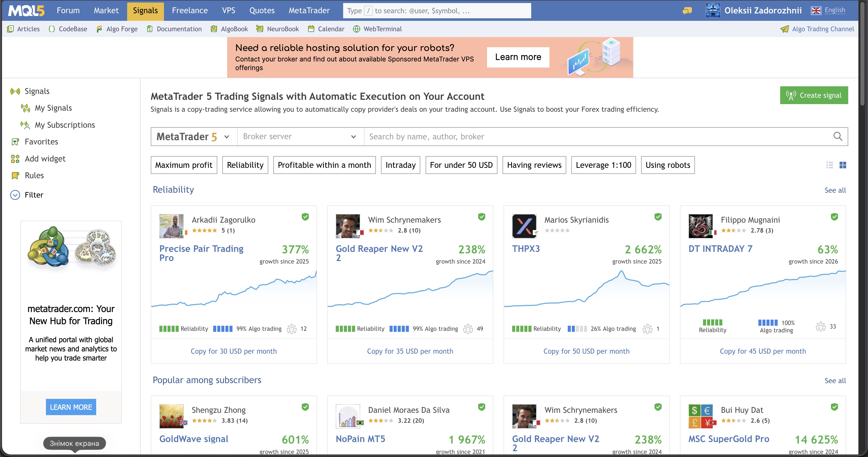Click See all for Reliability section

(835, 190)
